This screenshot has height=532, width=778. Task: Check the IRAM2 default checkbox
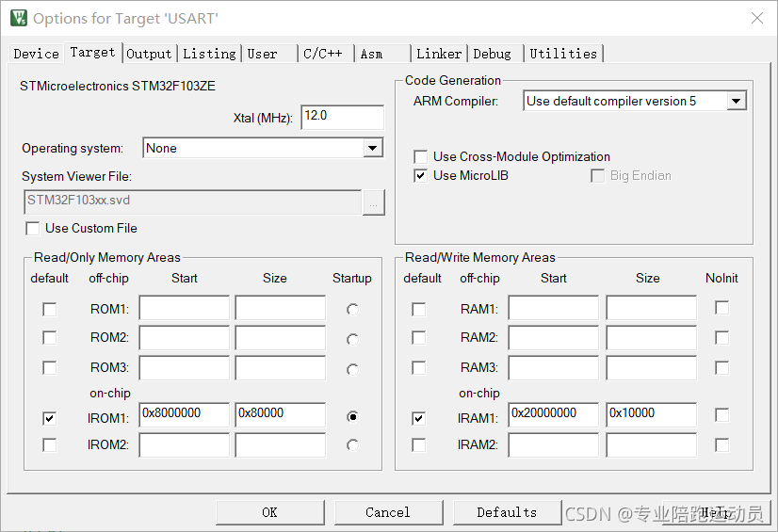pos(419,444)
